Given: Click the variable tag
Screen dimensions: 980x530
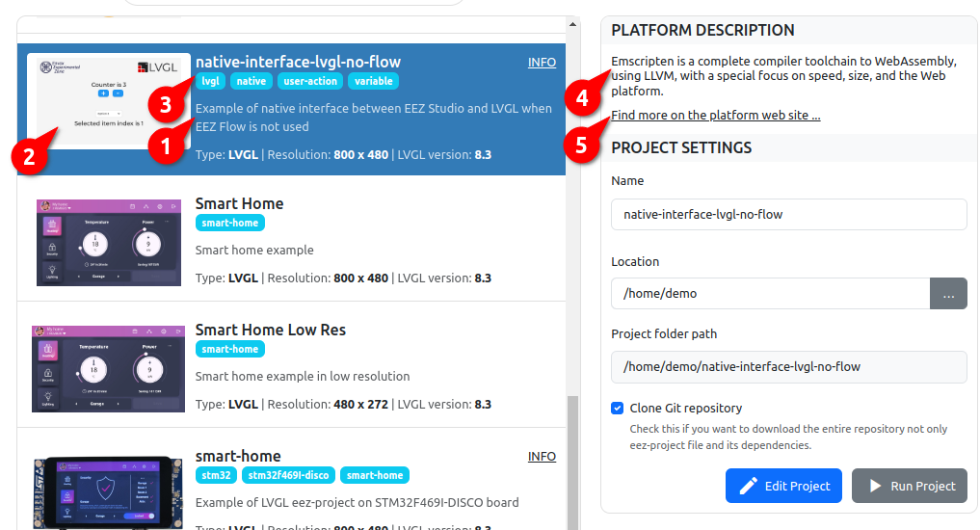Looking at the screenshot, I should coord(373,81).
